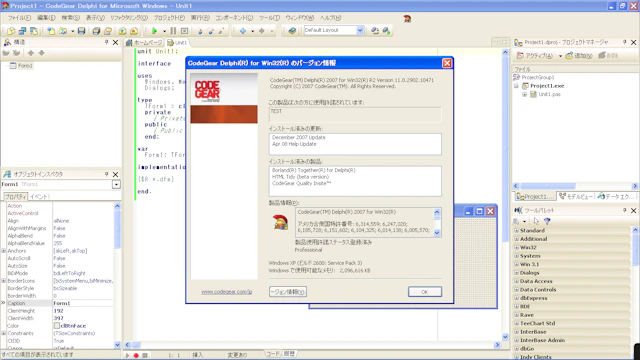Open the Object Inspector Form1 component dropdown
The height and width of the screenshot is (360, 640).
[116, 184]
